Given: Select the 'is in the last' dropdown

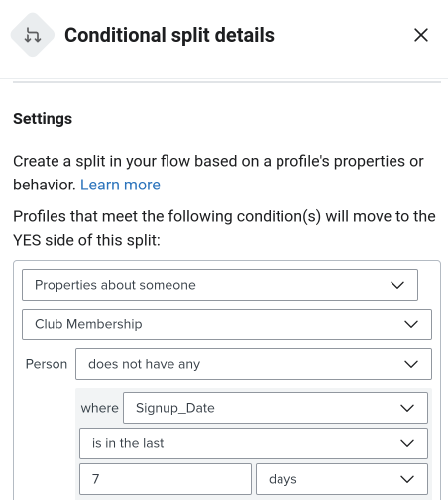Looking at the screenshot, I should click(x=254, y=443).
